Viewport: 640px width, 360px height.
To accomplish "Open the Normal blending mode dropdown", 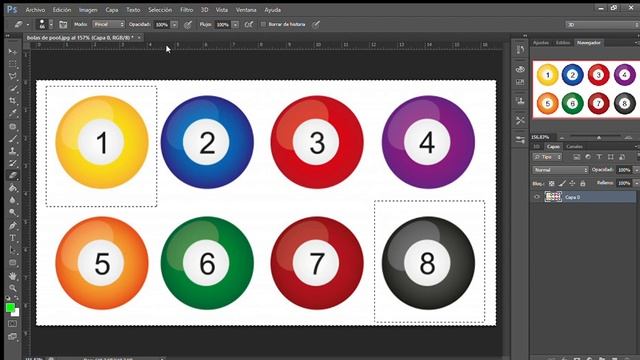I will click(x=560, y=170).
